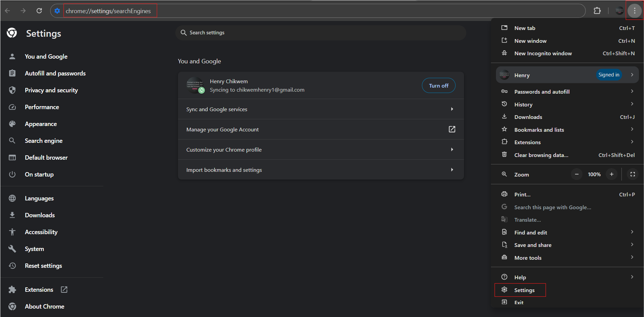This screenshot has width=644, height=317.
Task: Zoom in with the plus button
Action: [612, 174]
